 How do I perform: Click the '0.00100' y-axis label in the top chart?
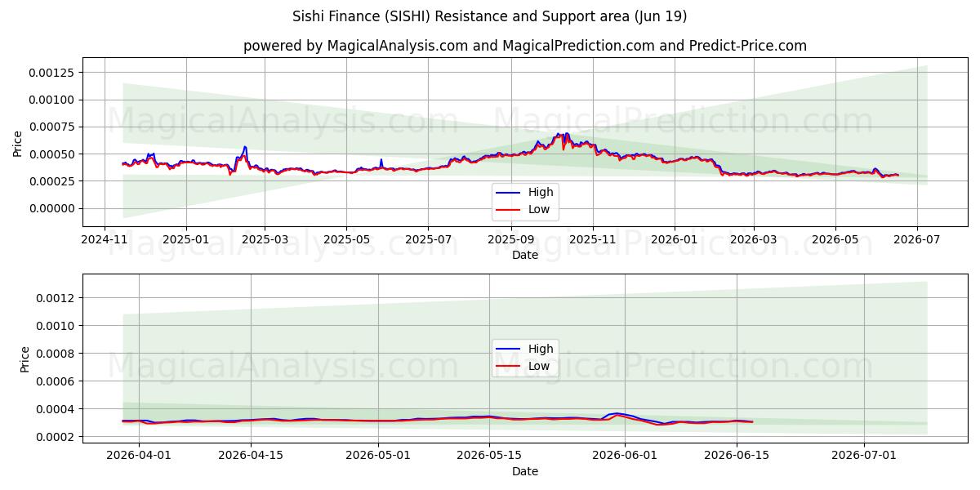tap(51, 100)
